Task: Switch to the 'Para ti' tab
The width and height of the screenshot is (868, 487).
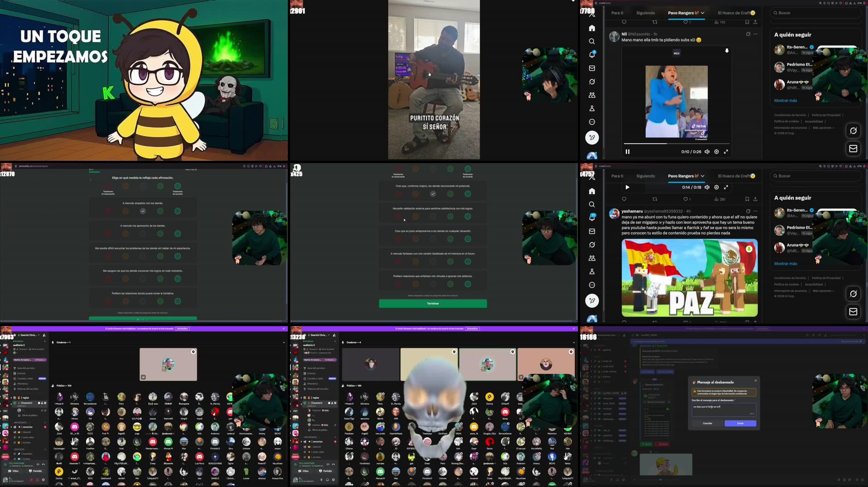Action: pos(617,13)
